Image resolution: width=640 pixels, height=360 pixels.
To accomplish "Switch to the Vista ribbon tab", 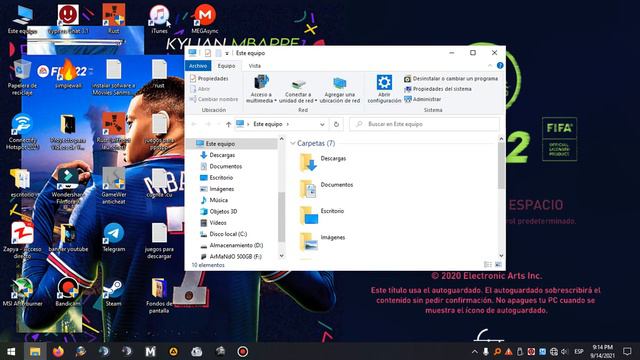I will pyautogui.click(x=255, y=66).
